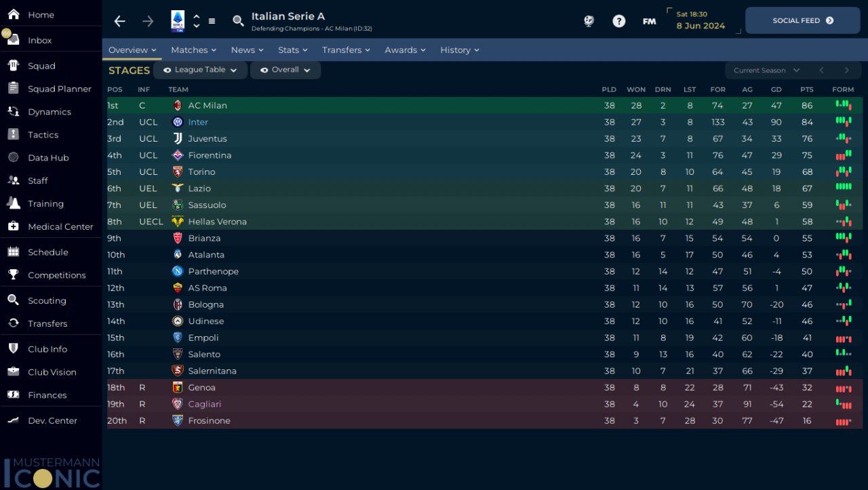Screen dimensions: 868x490
Task: Click the back arrow navigation icon
Action: coord(120,21)
